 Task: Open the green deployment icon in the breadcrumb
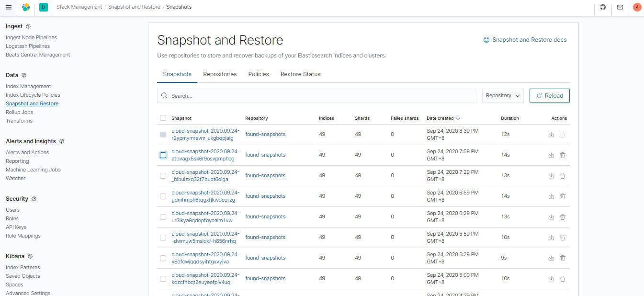tap(43, 7)
